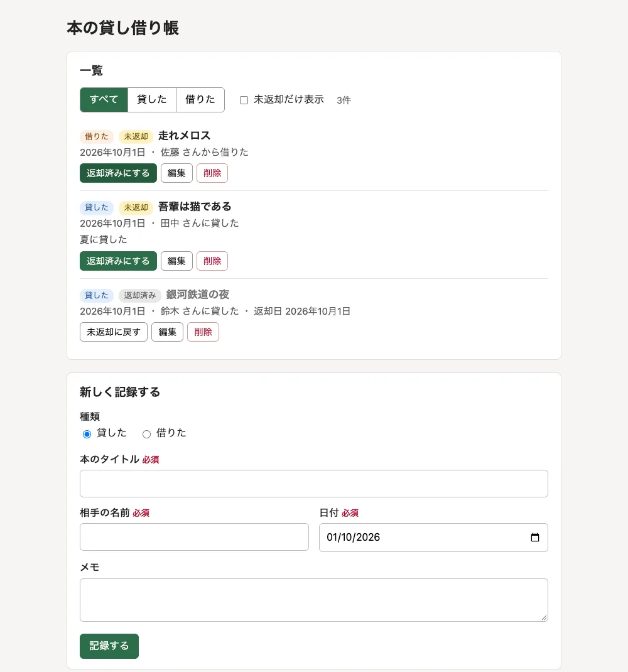Switch to the すべて filter tab
This screenshot has height=672, width=628.
click(104, 99)
